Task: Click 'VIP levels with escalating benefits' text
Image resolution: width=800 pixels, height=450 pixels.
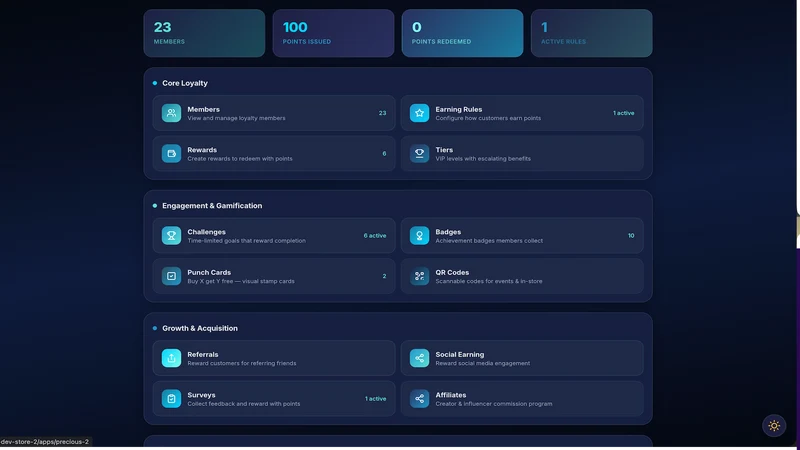Action: click(x=483, y=159)
